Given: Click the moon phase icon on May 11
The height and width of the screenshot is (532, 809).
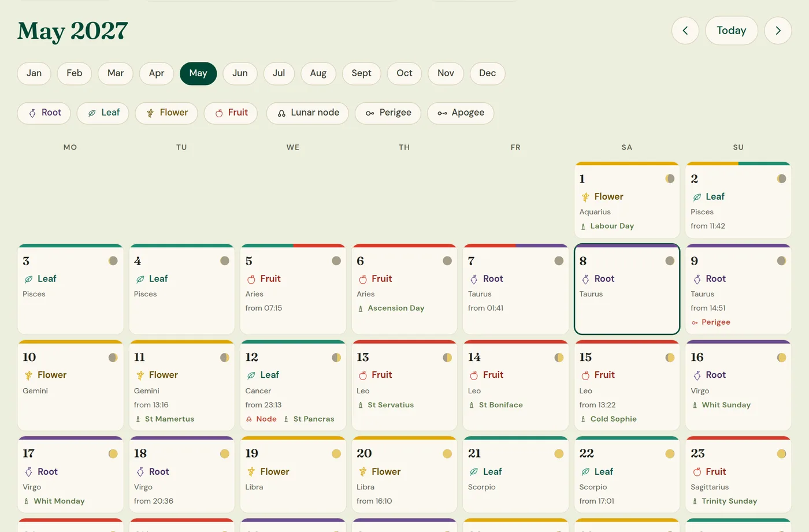Looking at the screenshot, I should point(225,358).
